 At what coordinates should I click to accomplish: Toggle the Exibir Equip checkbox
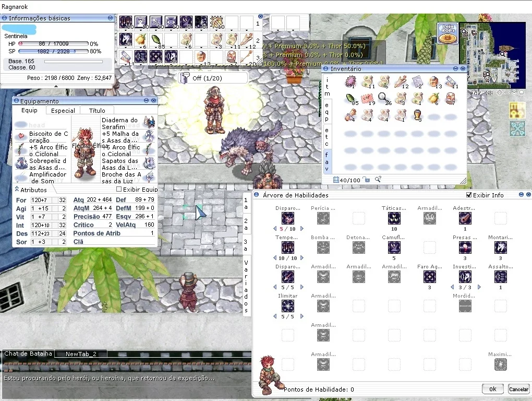pos(119,189)
